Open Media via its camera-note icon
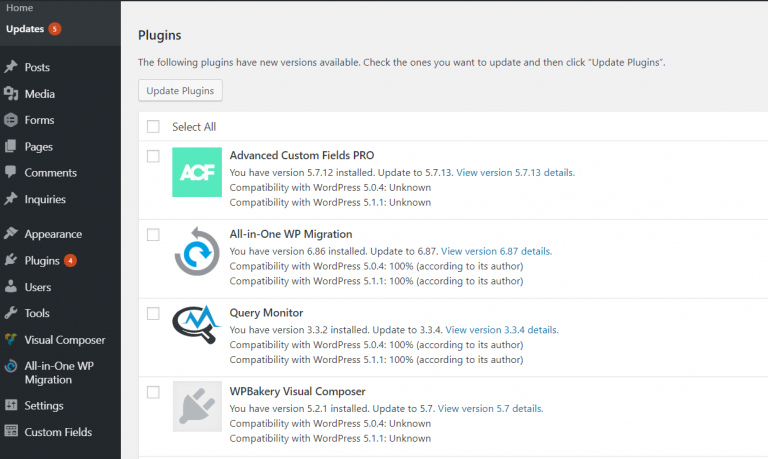 pos(11,93)
